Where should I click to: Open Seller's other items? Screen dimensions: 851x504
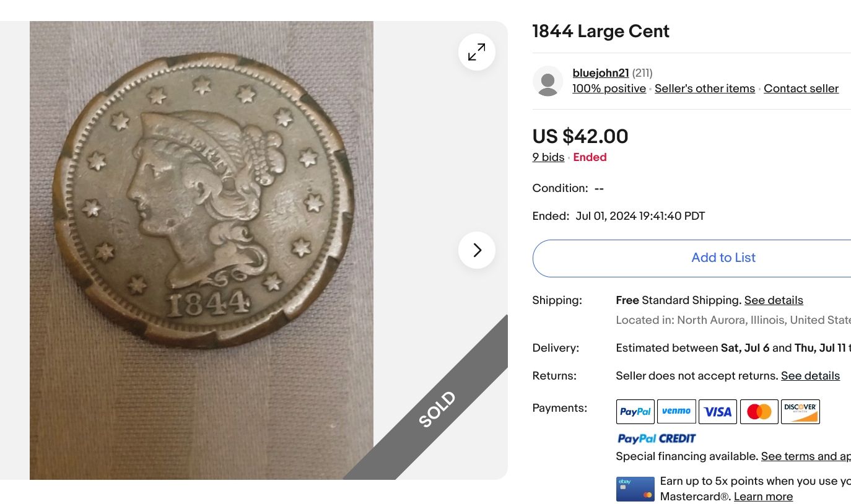[704, 89]
